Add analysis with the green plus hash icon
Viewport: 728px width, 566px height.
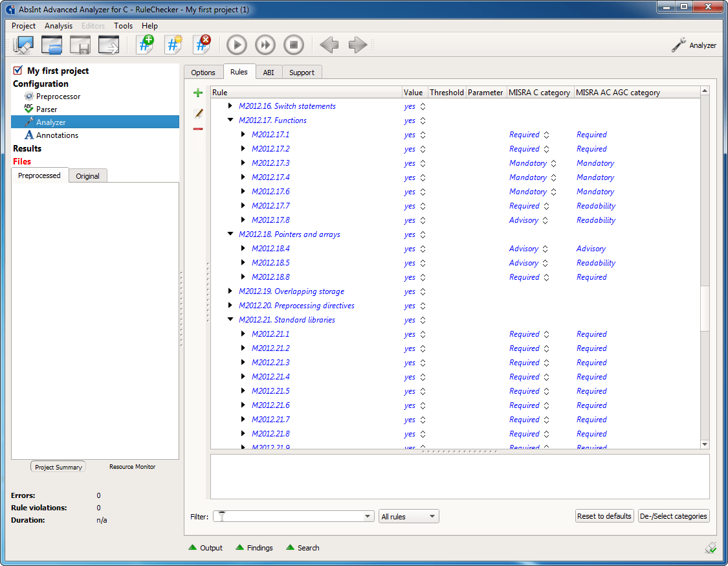coord(146,45)
